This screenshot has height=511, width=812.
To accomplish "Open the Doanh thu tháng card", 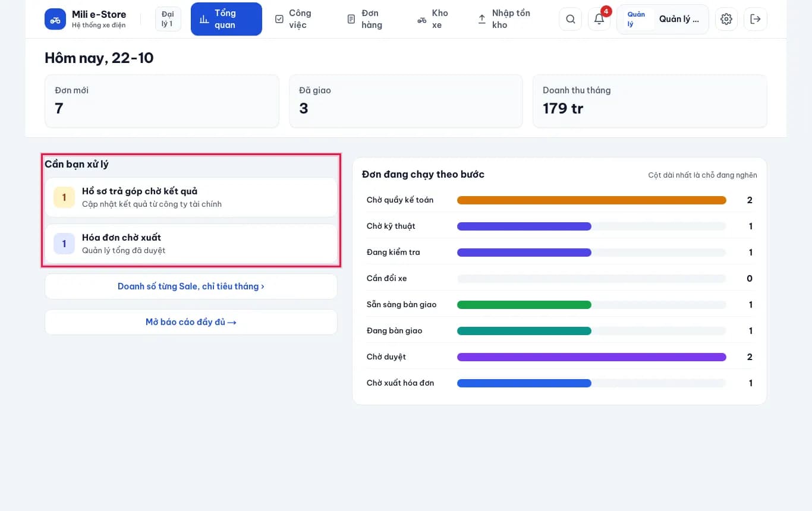I will (x=650, y=101).
